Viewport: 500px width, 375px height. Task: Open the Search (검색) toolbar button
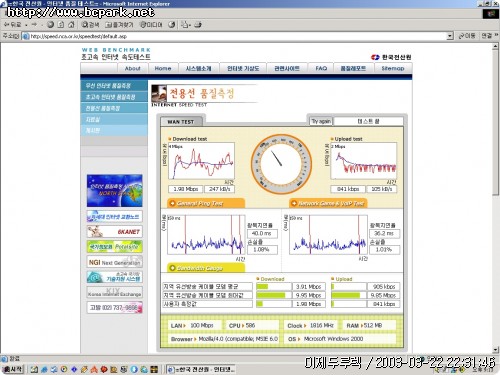(x=91, y=25)
